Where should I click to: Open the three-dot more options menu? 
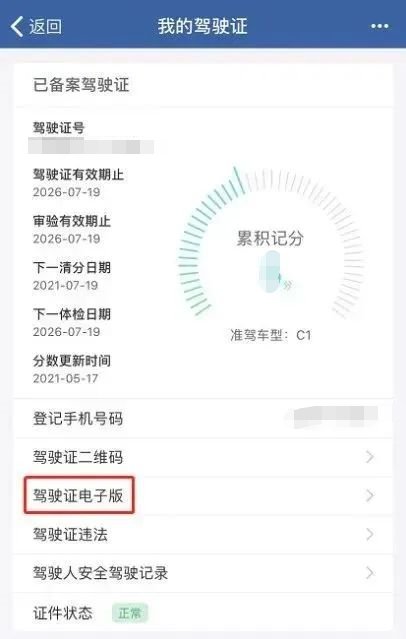380,26
